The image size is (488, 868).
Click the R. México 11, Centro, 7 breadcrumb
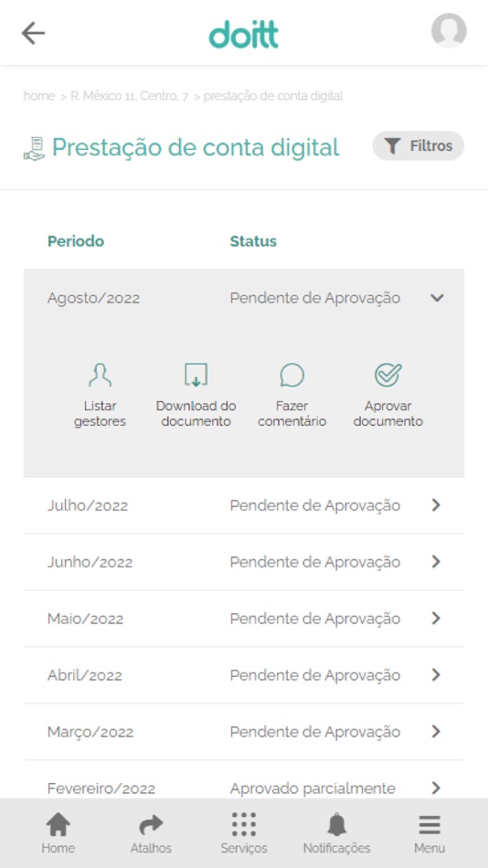(x=130, y=96)
